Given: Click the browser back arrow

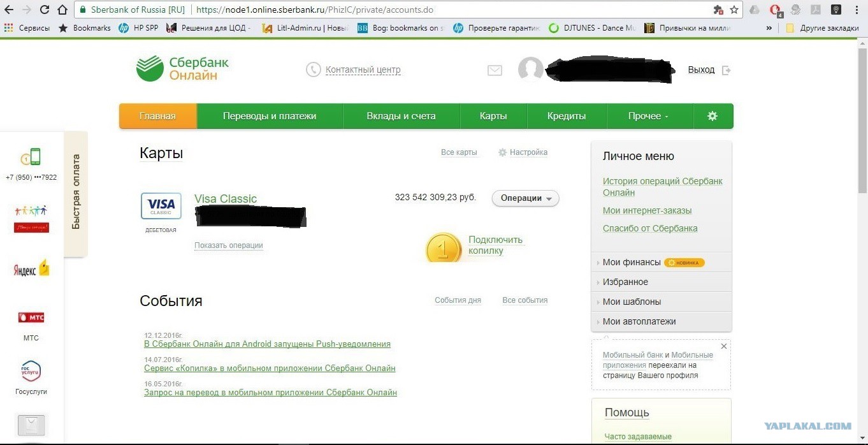Looking at the screenshot, I should [10, 10].
